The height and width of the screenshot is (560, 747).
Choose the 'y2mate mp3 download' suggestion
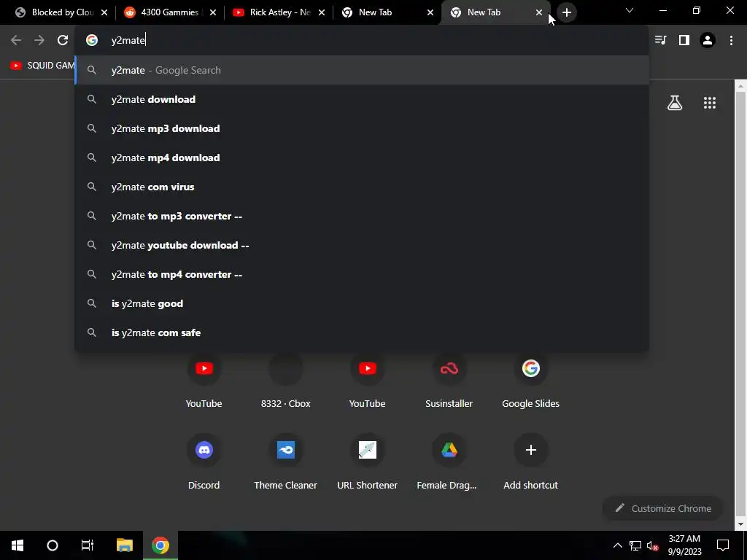(x=362, y=128)
